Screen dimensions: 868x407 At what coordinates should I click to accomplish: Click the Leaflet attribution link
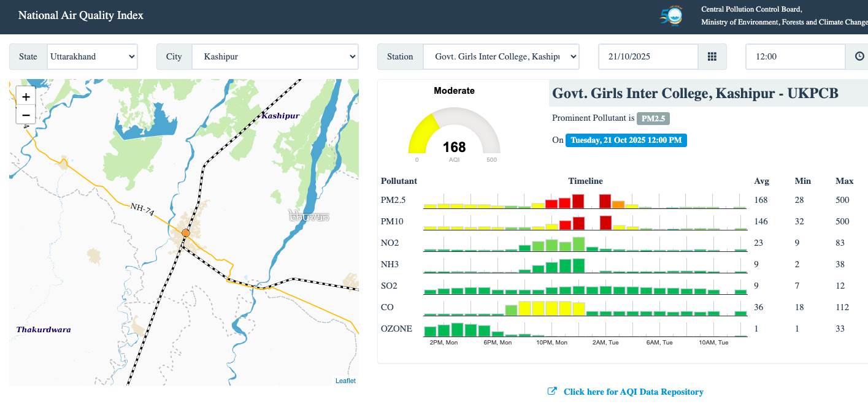coord(345,381)
